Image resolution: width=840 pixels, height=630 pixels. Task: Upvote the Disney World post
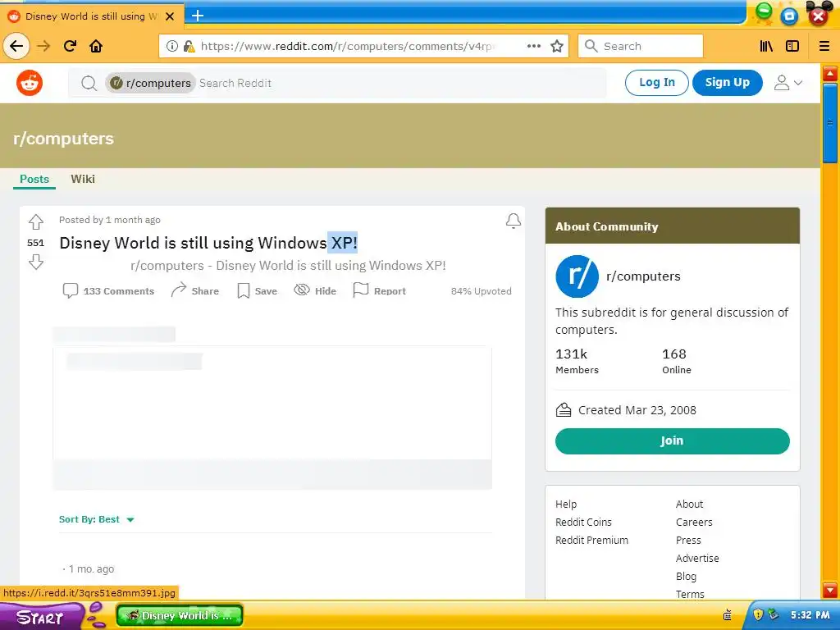36,221
